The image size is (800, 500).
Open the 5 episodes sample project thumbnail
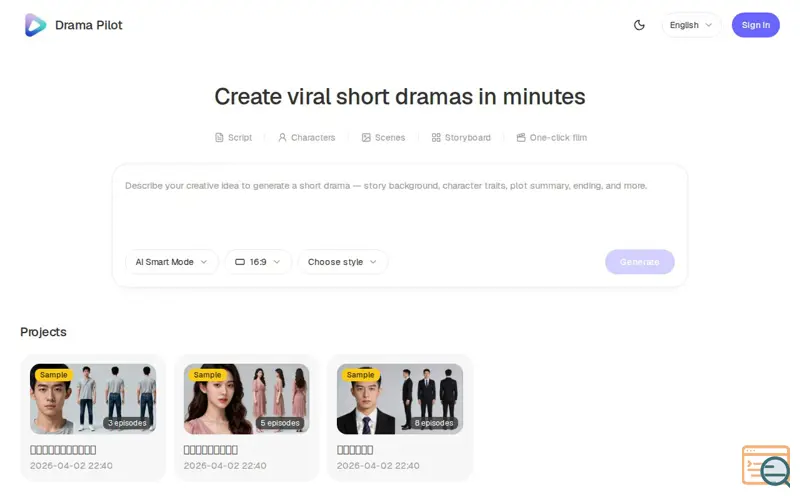(x=246, y=399)
